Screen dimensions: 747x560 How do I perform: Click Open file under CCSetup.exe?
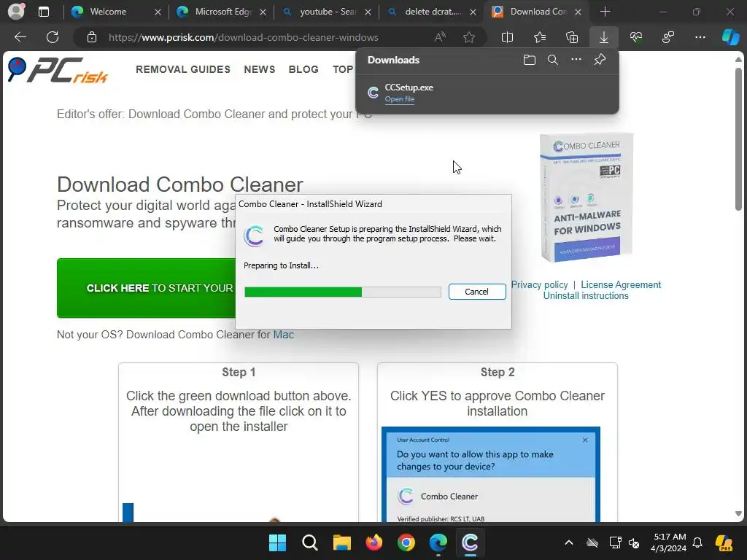400,99
